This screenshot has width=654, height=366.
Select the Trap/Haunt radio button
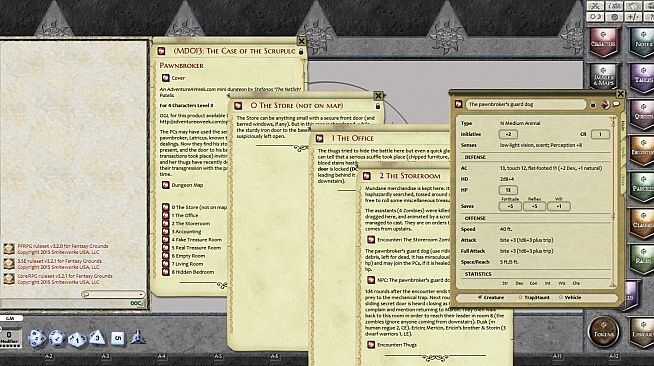(x=520, y=297)
